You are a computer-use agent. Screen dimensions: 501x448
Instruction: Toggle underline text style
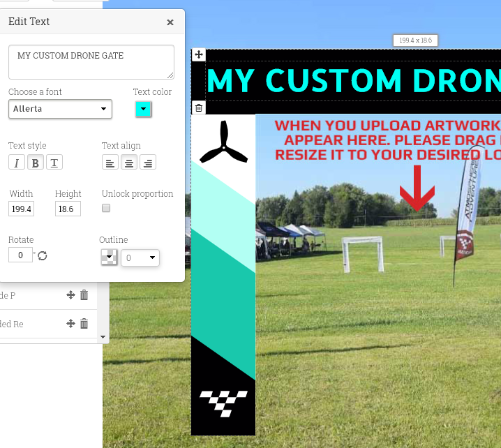pyautogui.click(x=54, y=163)
